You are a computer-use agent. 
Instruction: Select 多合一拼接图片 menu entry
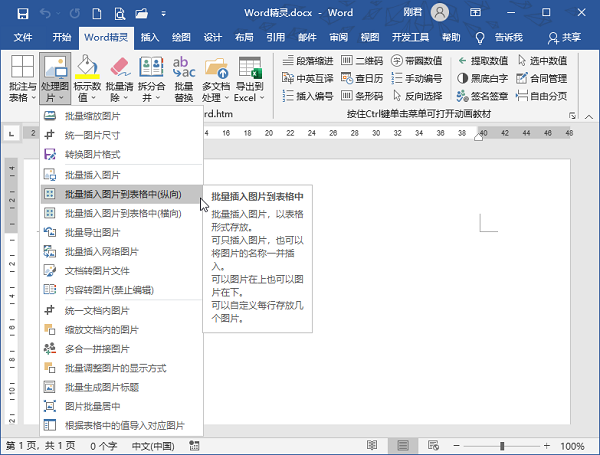97,348
